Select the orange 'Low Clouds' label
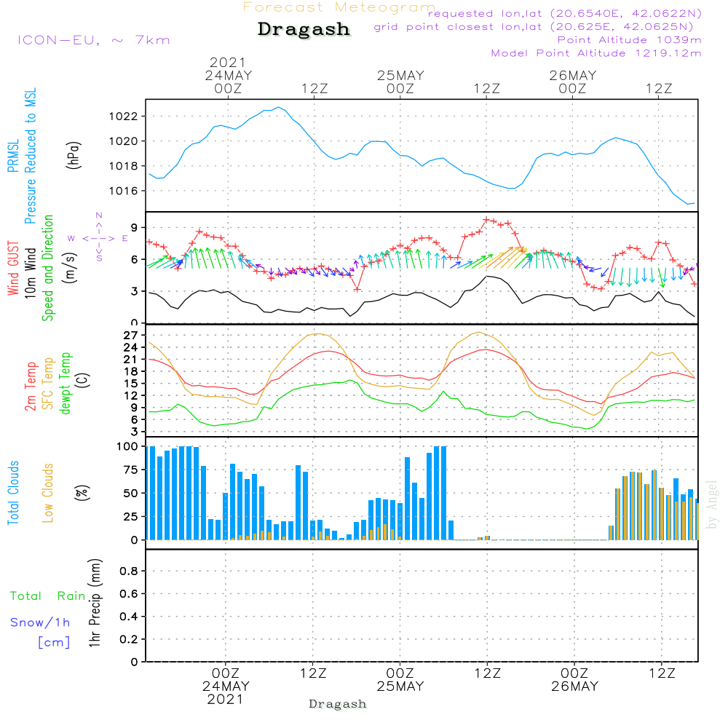 [48, 493]
